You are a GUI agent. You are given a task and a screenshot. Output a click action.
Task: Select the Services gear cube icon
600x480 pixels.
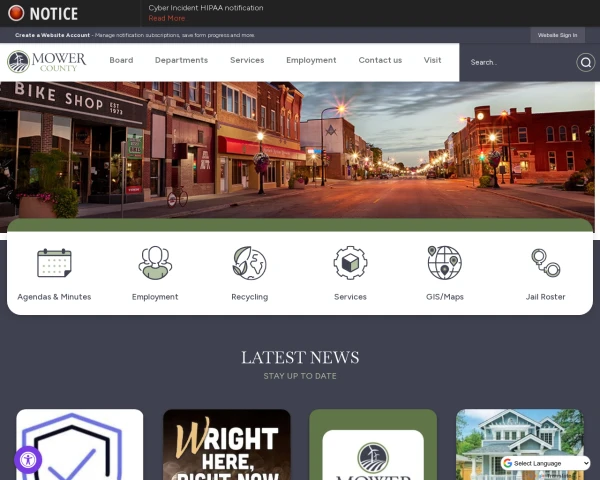tap(350, 263)
